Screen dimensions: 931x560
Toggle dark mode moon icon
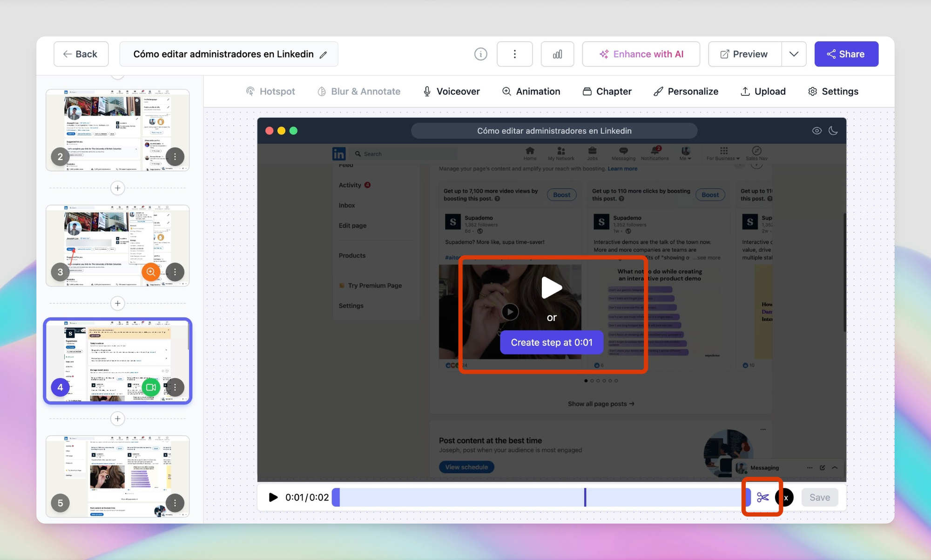coord(833,131)
